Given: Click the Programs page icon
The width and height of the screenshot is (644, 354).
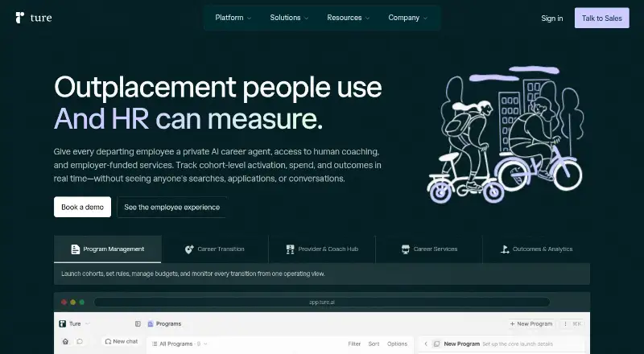Looking at the screenshot, I should (x=151, y=323).
